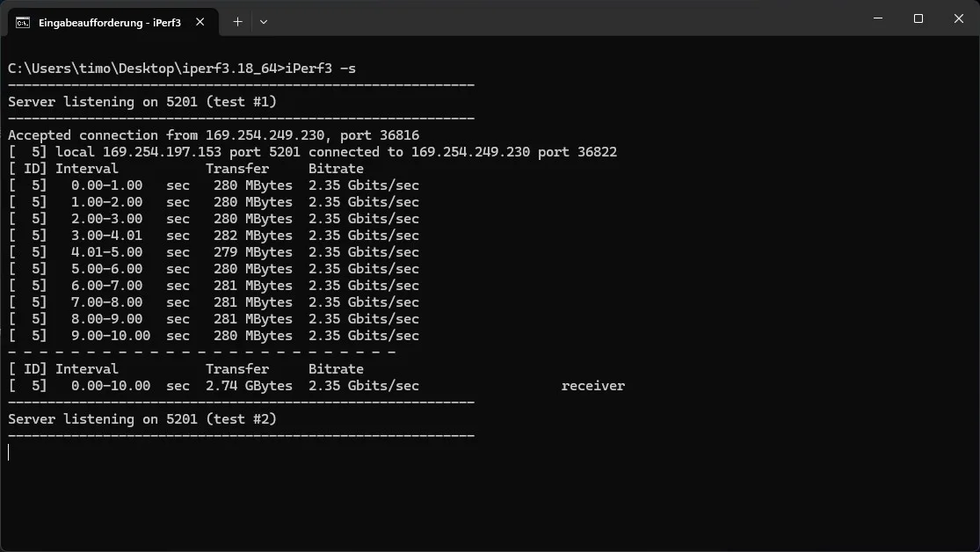Maximize the terminal window
Image resolution: width=980 pixels, height=552 pixels.
click(918, 18)
